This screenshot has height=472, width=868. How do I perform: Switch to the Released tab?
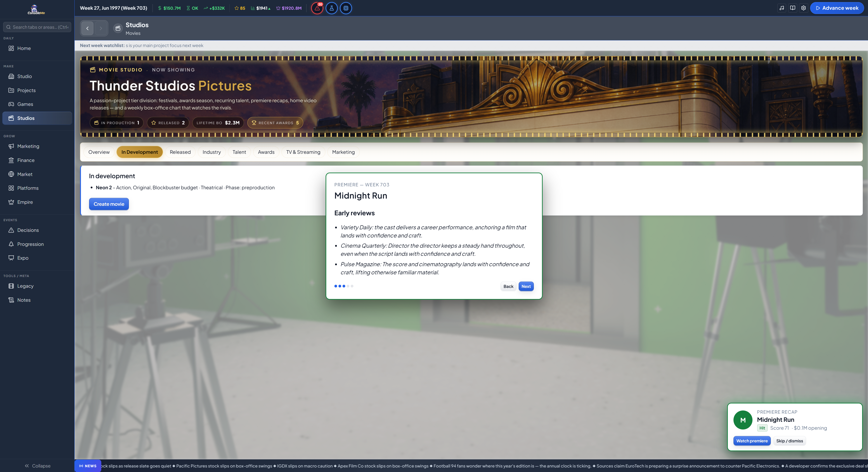pos(180,152)
